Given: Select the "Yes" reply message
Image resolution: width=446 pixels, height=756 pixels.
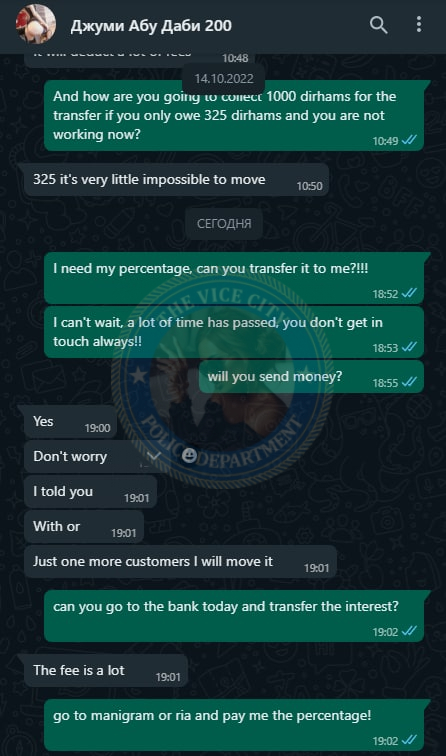Looking at the screenshot, I should click(70, 422).
